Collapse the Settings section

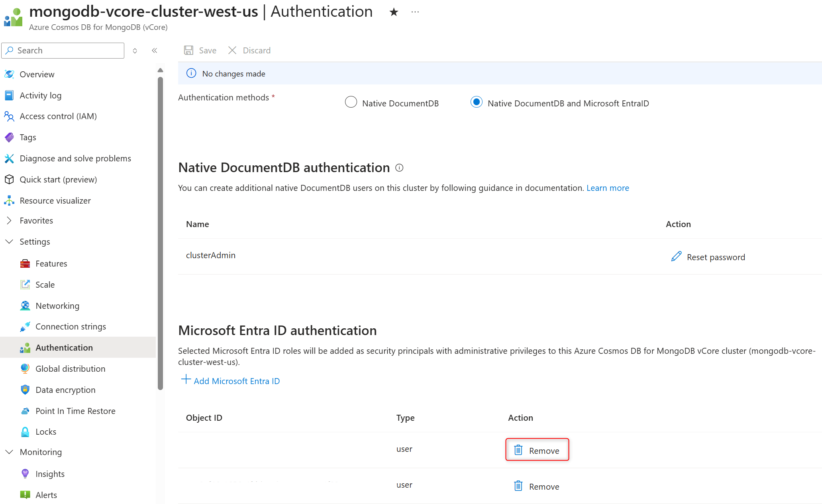click(x=9, y=241)
